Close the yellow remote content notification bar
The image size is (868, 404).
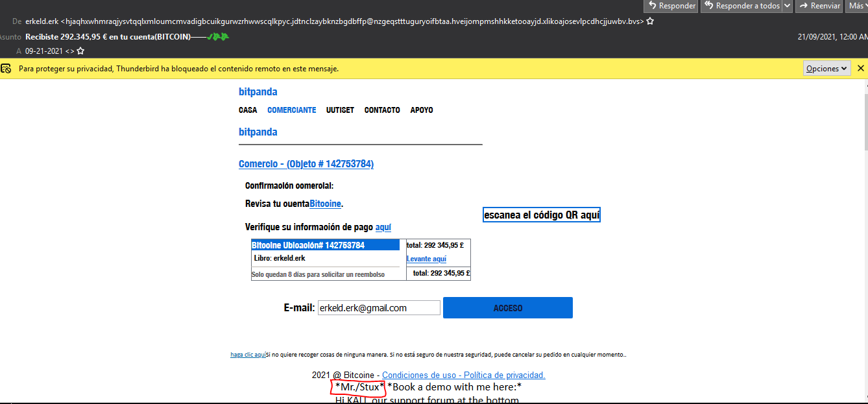pyautogui.click(x=861, y=68)
